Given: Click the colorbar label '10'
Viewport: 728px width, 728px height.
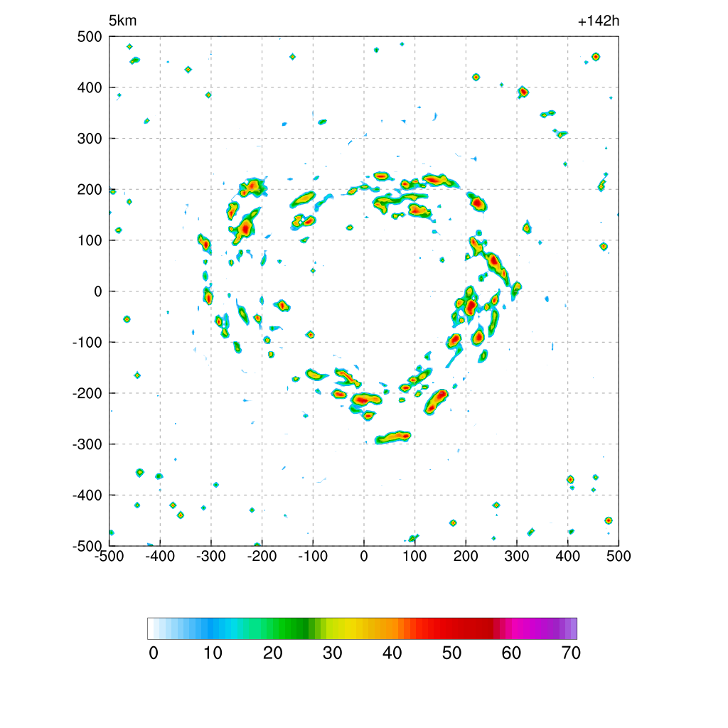Looking at the screenshot, I should click(x=213, y=653).
